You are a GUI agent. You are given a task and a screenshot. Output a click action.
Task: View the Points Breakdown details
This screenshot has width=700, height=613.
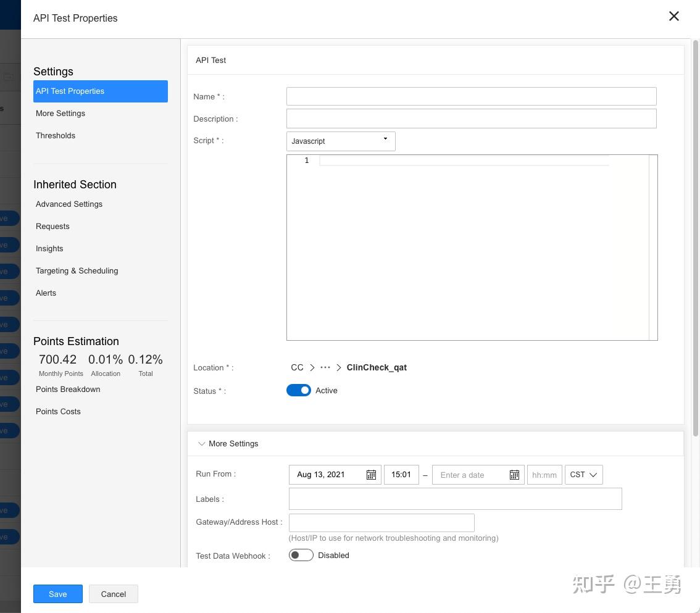[x=68, y=389]
